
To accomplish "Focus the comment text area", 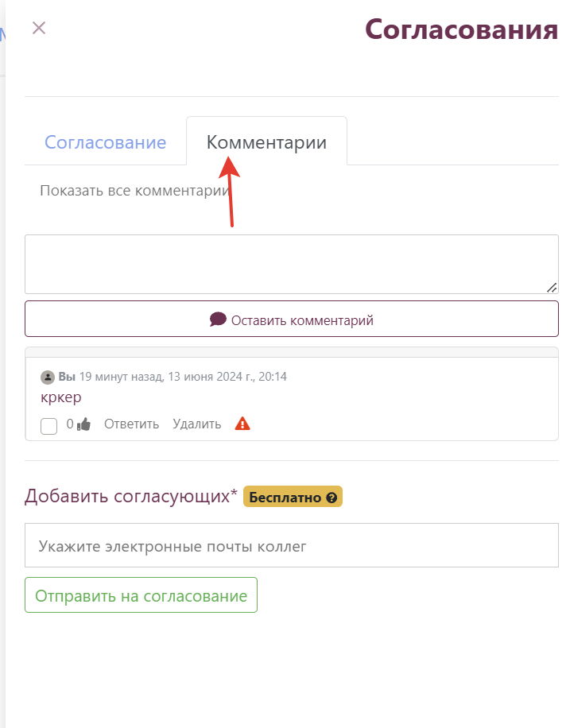I will tap(292, 264).
